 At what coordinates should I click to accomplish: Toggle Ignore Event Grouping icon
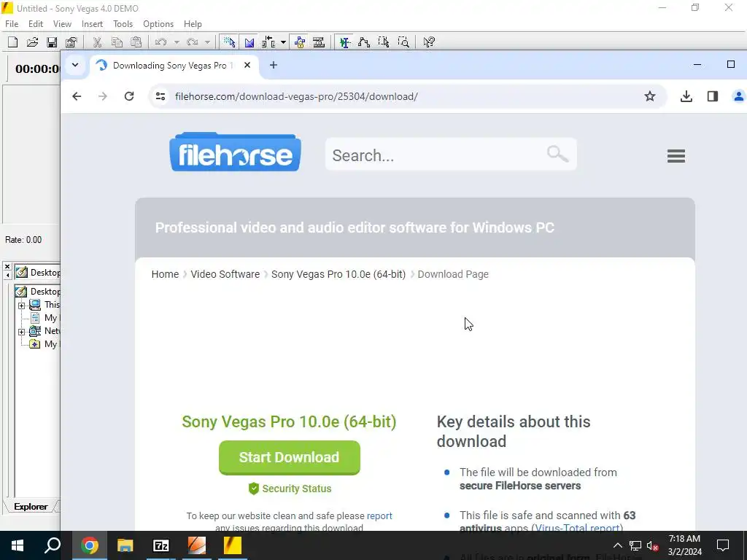click(319, 42)
